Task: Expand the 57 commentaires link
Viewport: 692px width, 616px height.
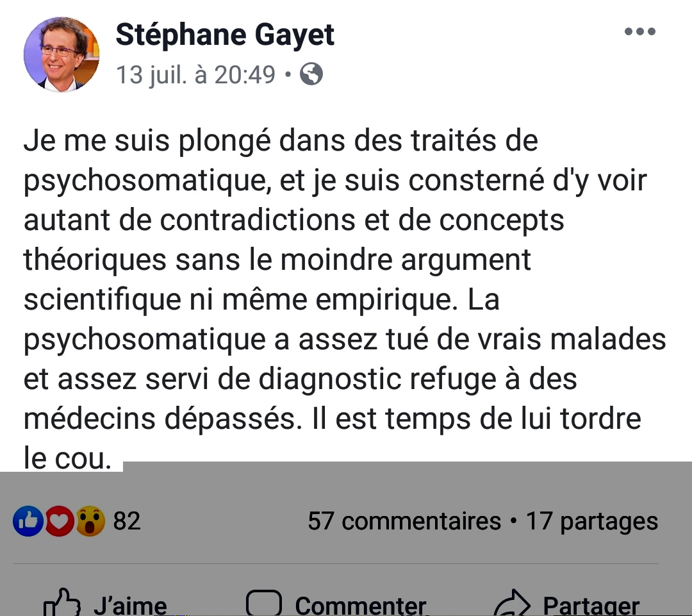Action: click(404, 521)
